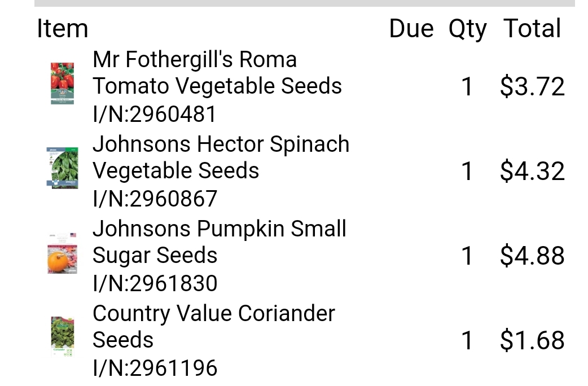Select the $4.32 spinach seeds total

tap(532, 171)
